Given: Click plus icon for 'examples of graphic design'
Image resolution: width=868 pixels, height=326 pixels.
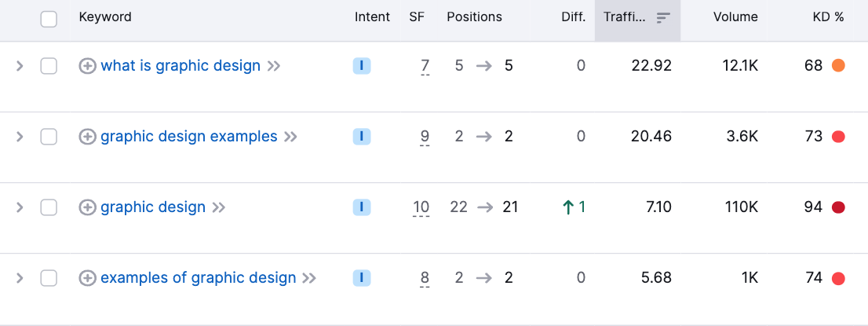Looking at the screenshot, I should click(x=87, y=278).
